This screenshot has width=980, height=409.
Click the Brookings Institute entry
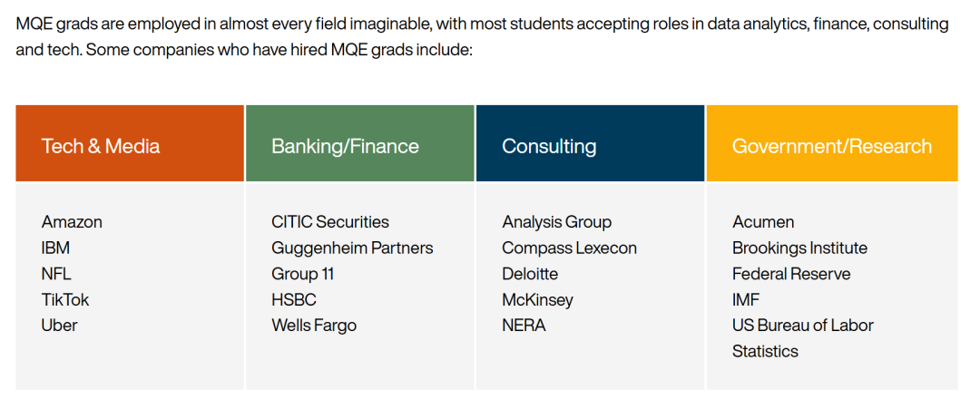tap(800, 248)
